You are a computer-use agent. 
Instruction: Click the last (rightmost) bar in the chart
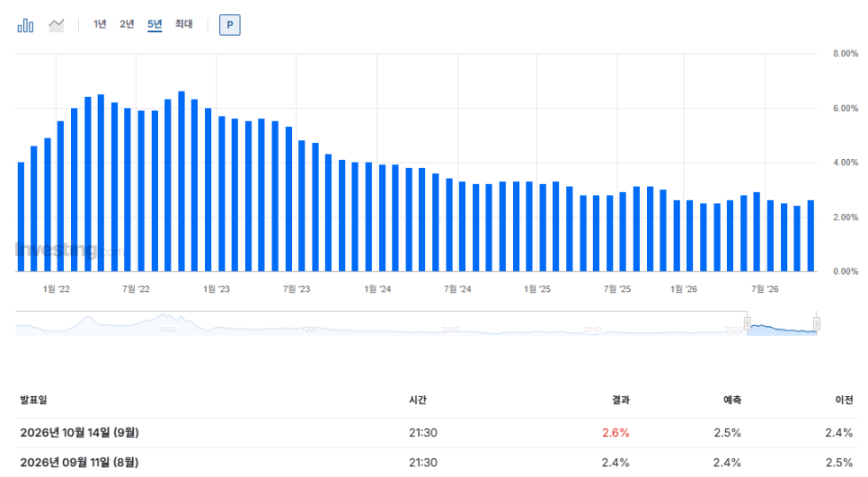811,235
